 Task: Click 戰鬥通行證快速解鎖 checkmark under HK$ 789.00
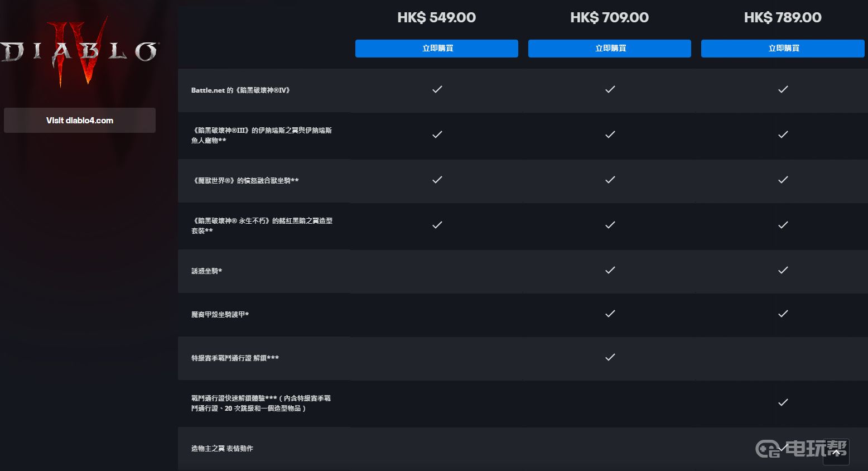tap(783, 402)
